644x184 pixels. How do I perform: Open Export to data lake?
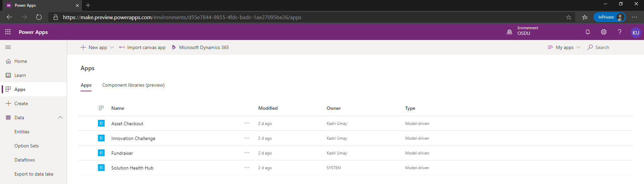[34, 174]
